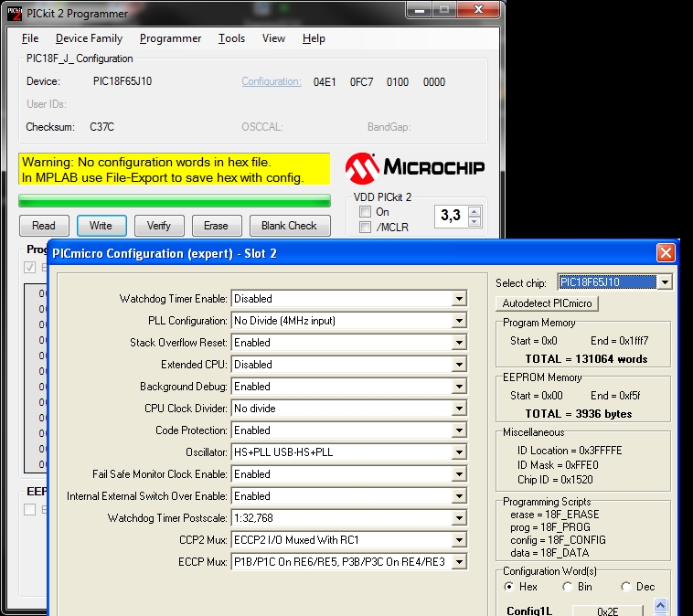Open the Programmer menu

[170, 38]
